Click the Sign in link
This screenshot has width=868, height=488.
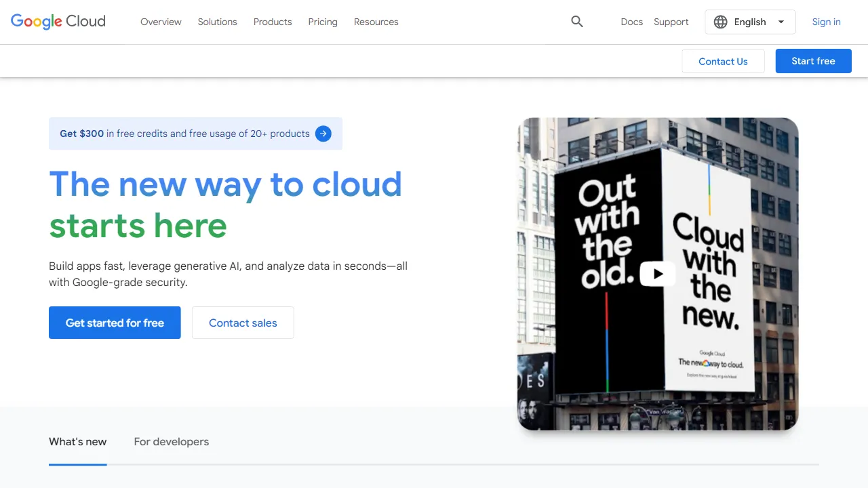pos(827,22)
